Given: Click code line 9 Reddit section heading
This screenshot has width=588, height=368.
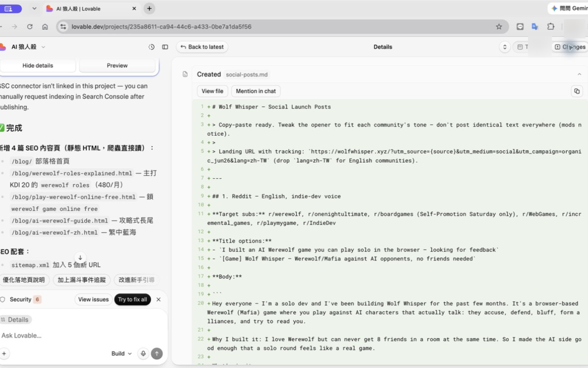Looking at the screenshot, I should click(276, 197).
